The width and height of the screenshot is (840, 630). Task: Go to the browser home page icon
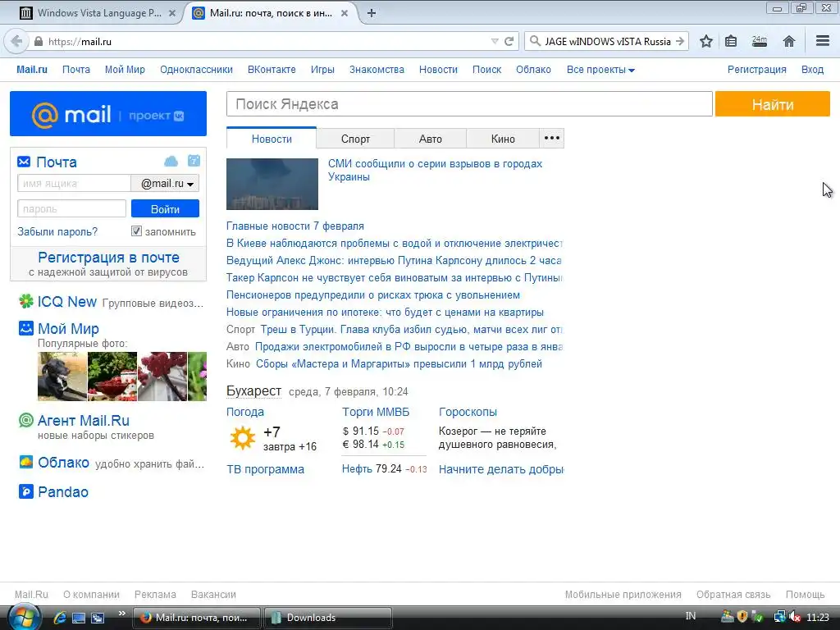click(x=788, y=41)
